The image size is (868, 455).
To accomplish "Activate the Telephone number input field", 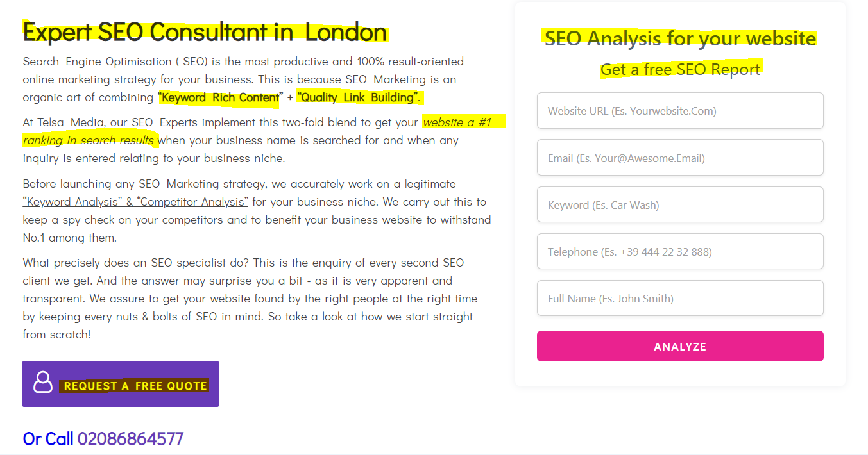I will click(x=680, y=251).
